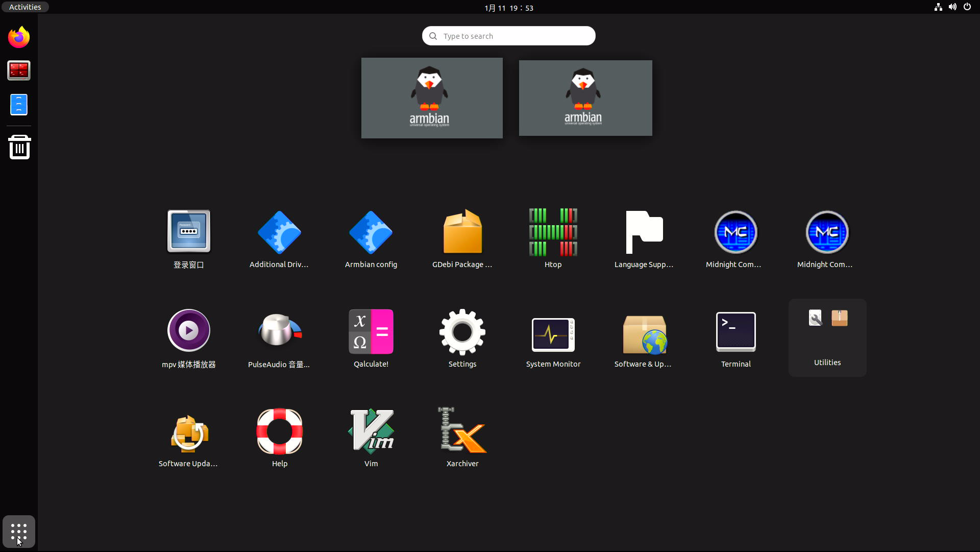Open the Utilities app folder

[827, 338]
